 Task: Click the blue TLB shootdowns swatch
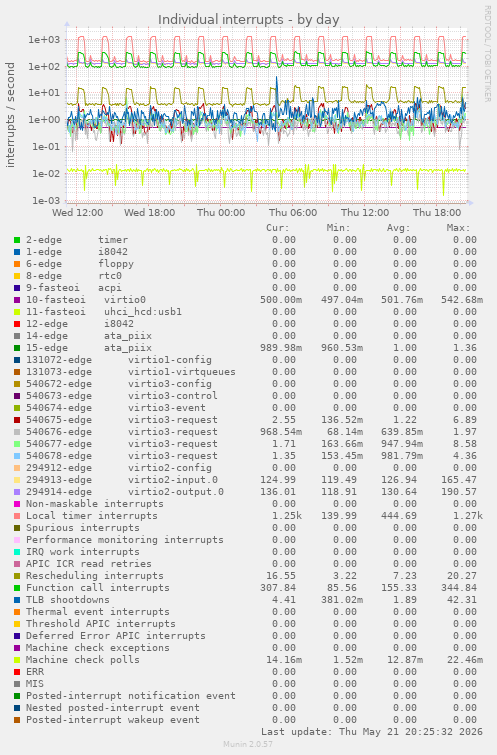click(x=17, y=600)
